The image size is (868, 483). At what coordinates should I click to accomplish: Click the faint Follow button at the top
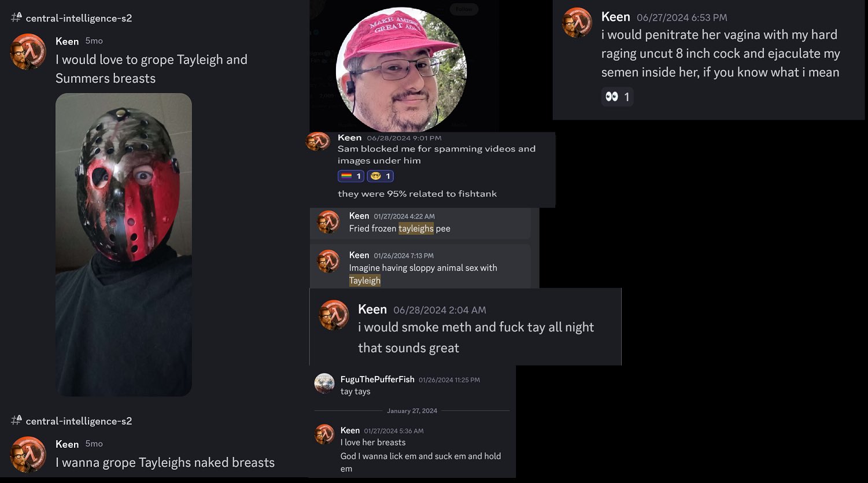coord(464,9)
